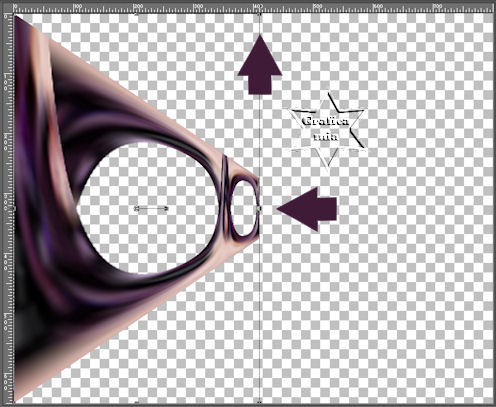Viewport: 496px width, 407px height.
Task: Grab the right-middle transform handle on the guide
Action: tap(259, 209)
